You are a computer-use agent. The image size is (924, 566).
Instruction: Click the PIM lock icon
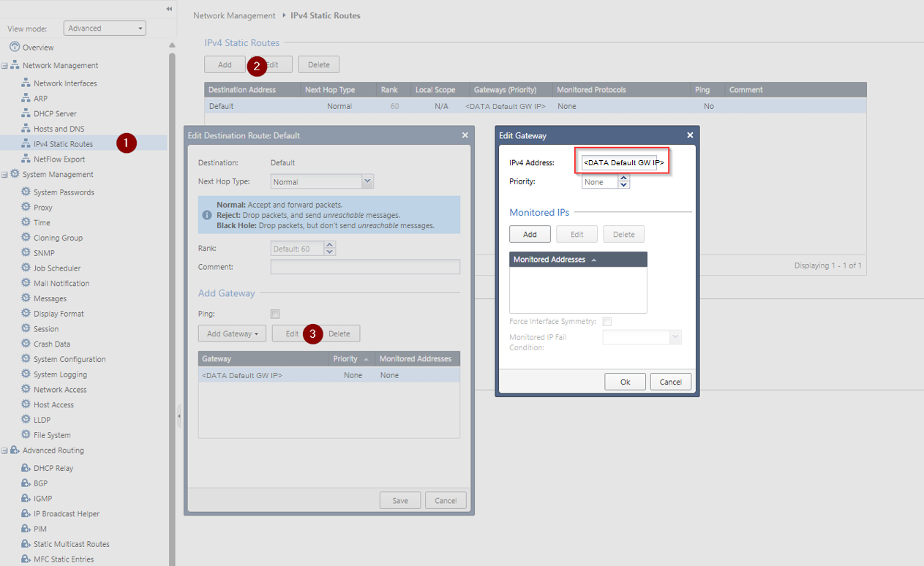coord(26,529)
